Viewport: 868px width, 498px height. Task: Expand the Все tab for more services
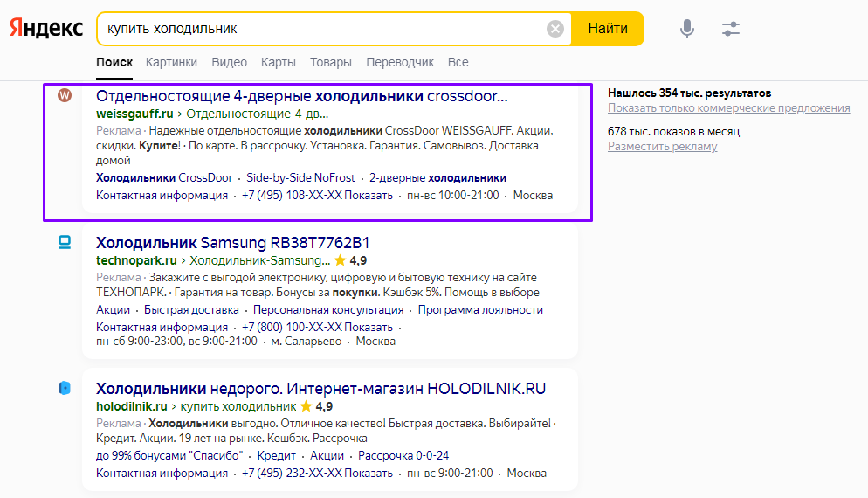[458, 62]
